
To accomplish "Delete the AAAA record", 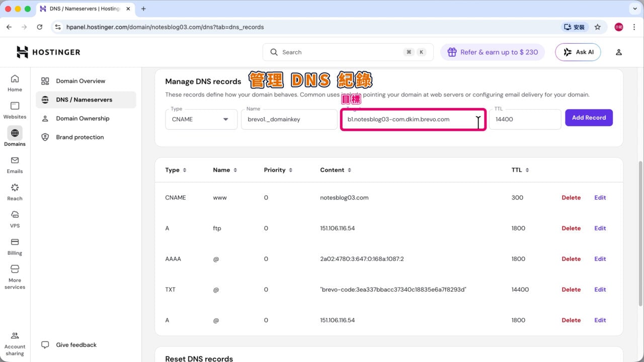I will [571, 259].
